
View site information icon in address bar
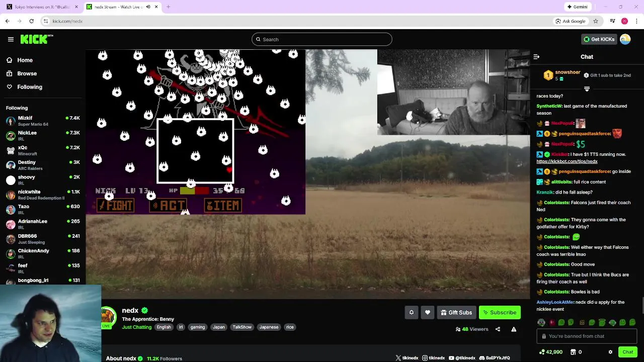(46, 21)
